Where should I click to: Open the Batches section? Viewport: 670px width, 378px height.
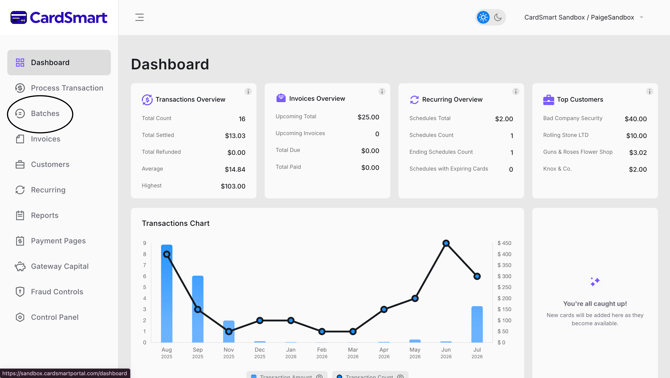59,114
